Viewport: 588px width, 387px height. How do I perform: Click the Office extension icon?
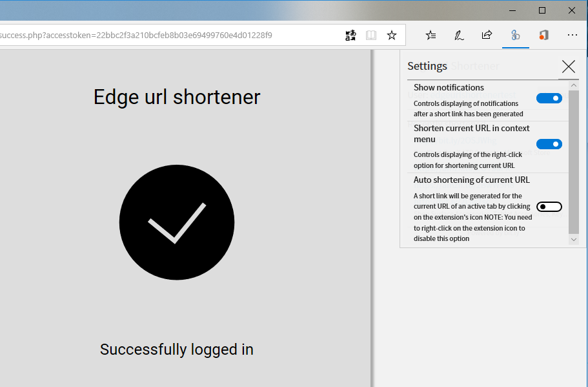543,36
